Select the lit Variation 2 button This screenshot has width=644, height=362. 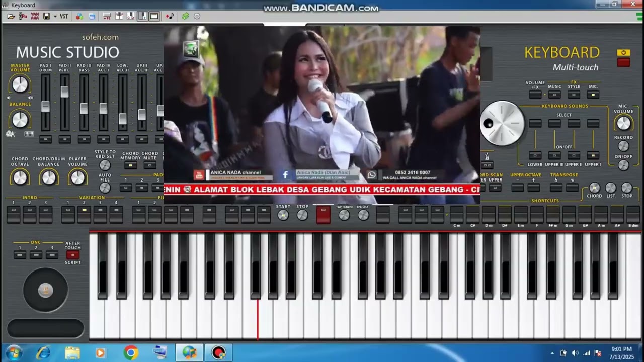click(x=84, y=214)
